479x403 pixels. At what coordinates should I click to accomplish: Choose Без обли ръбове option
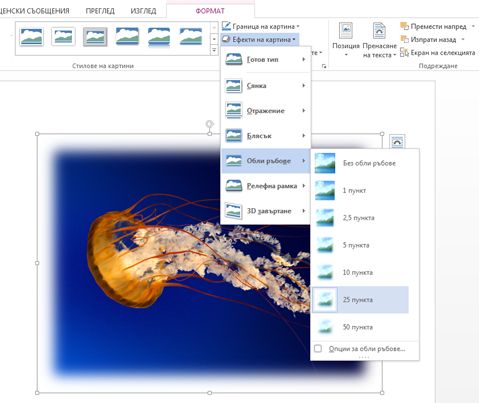pyautogui.click(x=360, y=163)
